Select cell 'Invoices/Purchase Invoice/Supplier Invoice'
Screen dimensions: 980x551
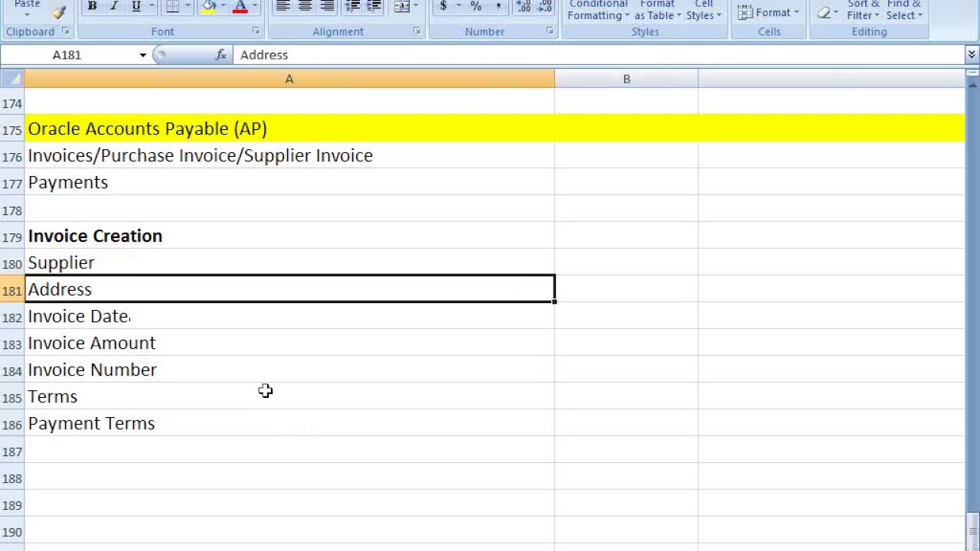[289, 155]
